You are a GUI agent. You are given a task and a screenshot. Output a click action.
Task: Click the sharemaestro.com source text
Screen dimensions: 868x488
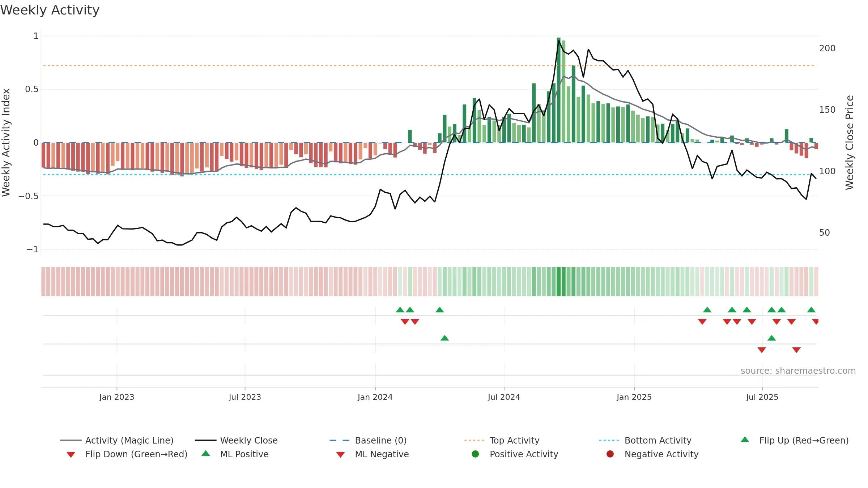(798, 371)
